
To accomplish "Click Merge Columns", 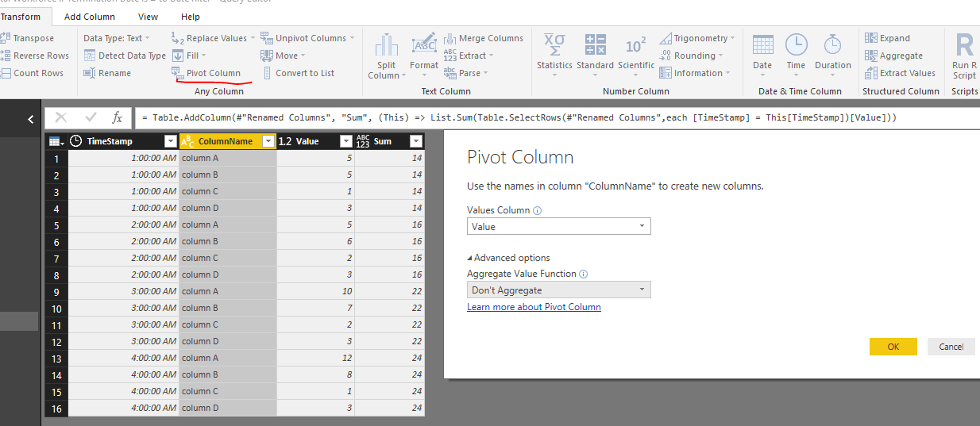I will pyautogui.click(x=484, y=38).
